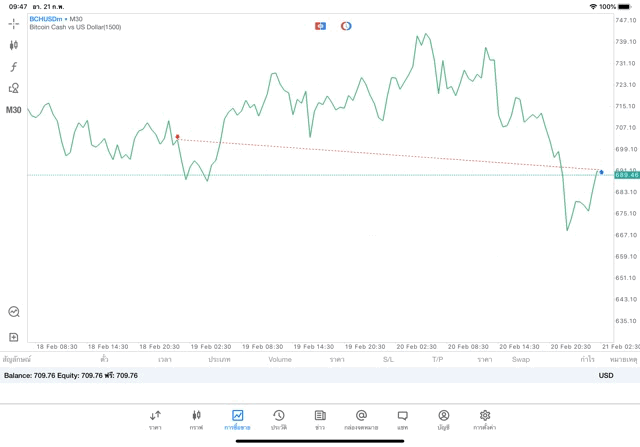Open the settings gear tab
640x447 pixels.
485,418
